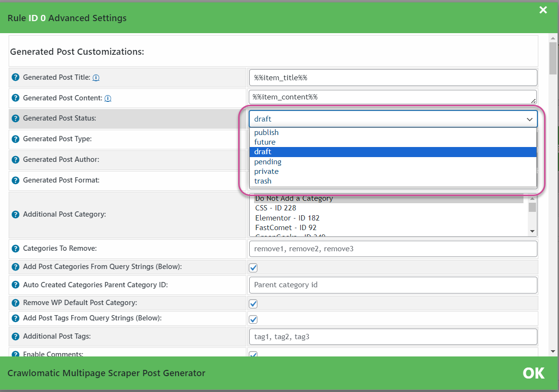559x392 pixels.
Task: Toggle Remove WP Default Post Category checkbox
Action: 253,304
